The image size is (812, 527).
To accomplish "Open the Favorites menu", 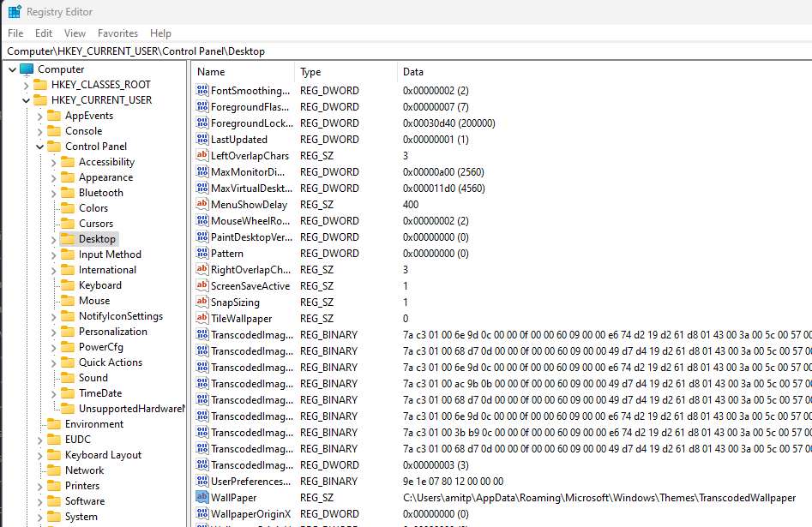I will pos(117,33).
